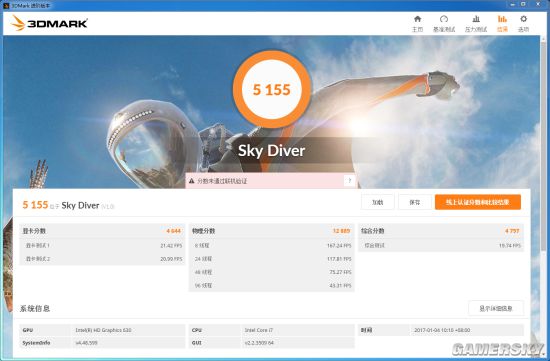
Task: Open Stress Tests via the bar chart icon
Action: [x=476, y=24]
